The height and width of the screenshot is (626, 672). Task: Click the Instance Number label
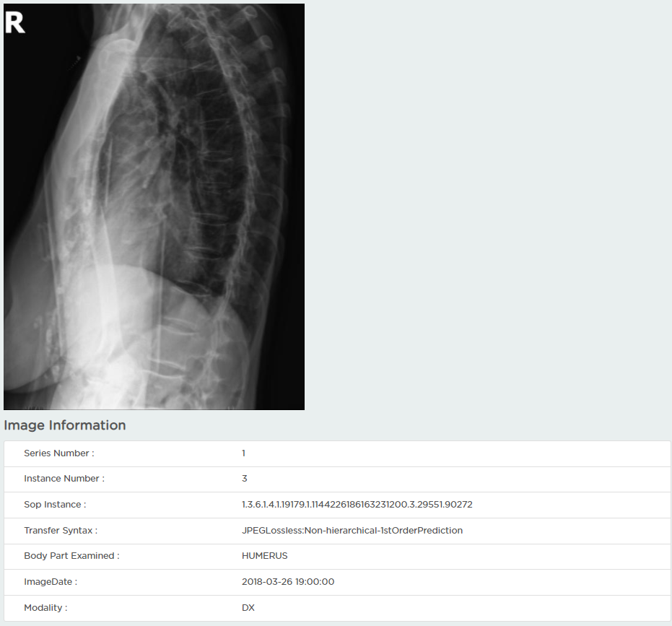coord(64,479)
